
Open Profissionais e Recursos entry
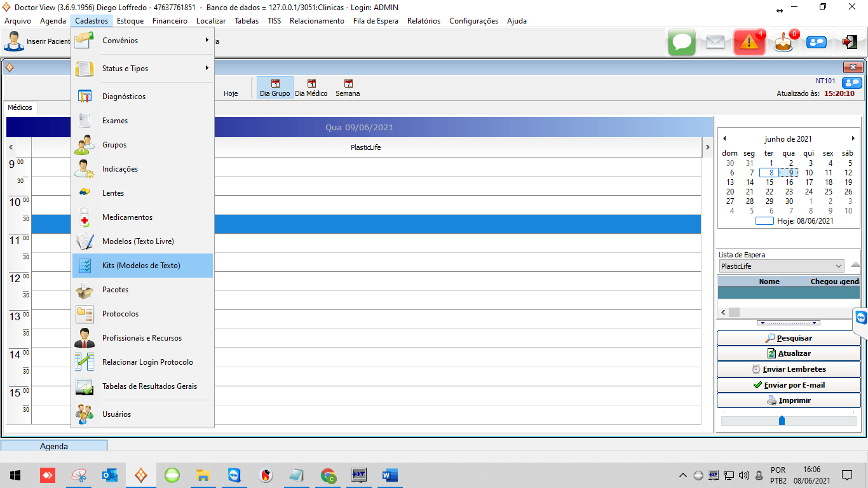(x=142, y=338)
